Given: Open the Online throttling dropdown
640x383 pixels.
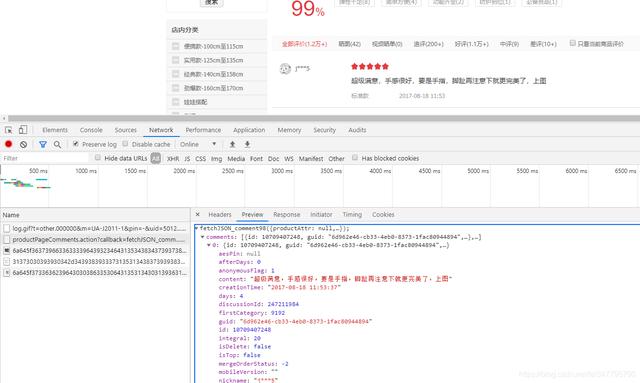Looking at the screenshot, I should 198,144.
